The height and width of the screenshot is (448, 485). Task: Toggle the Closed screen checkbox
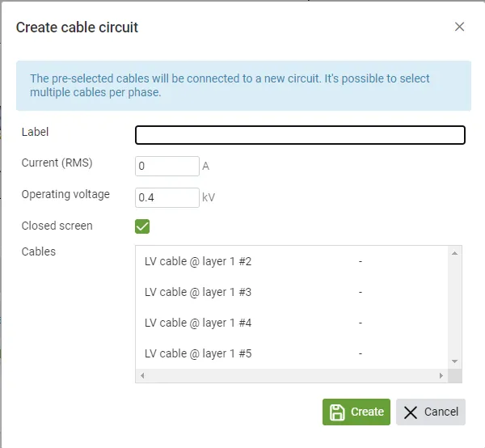click(142, 226)
